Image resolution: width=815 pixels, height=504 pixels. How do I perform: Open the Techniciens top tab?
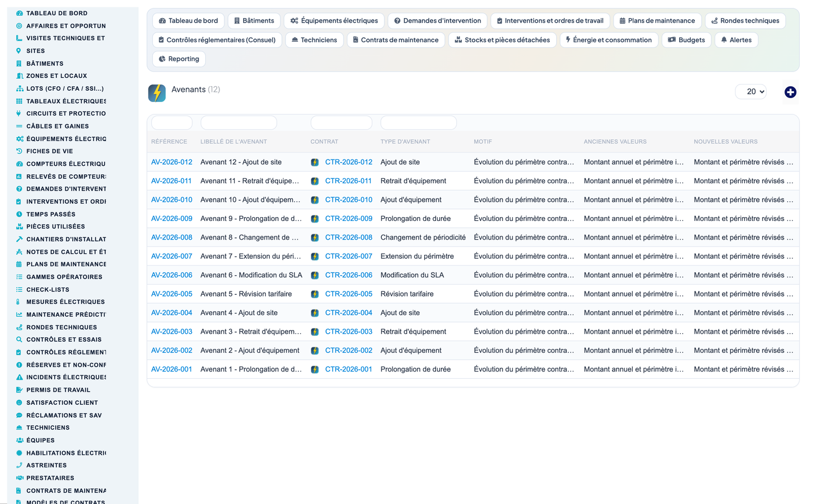pyautogui.click(x=314, y=40)
